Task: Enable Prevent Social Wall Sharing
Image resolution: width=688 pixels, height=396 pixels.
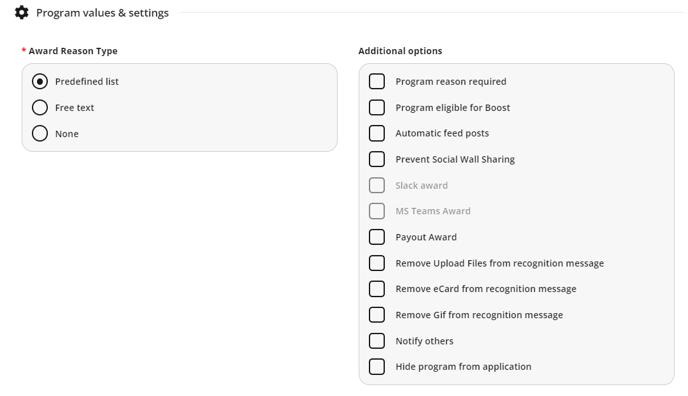Action: pos(377,159)
